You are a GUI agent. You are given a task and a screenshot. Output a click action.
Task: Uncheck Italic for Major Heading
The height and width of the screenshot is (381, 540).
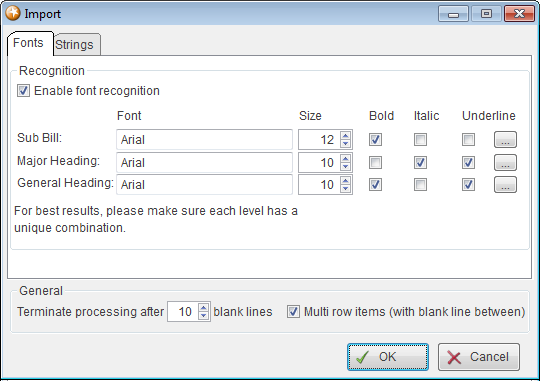point(420,163)
